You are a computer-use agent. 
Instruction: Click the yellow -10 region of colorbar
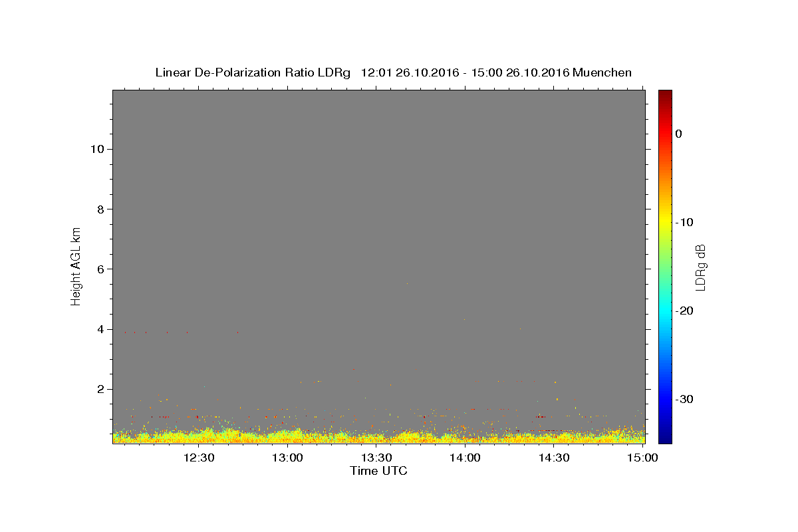tap(665, 222)
